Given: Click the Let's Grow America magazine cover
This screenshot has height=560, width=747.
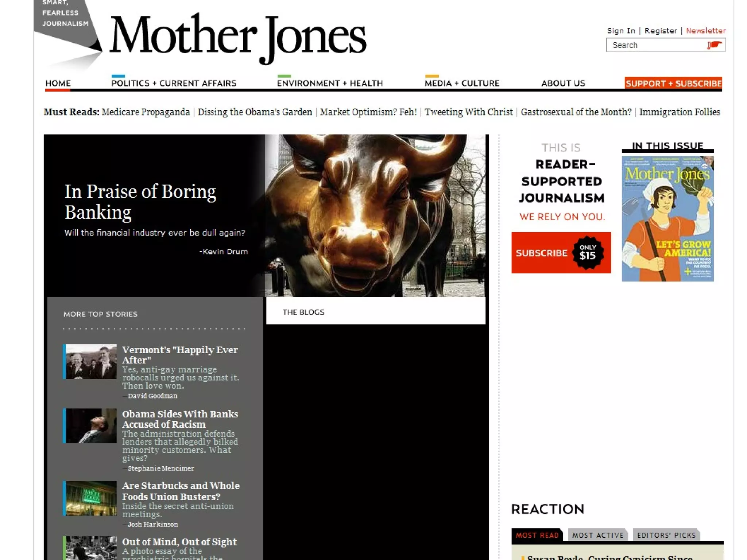Looking at the screenshot, I should (667, 218).
